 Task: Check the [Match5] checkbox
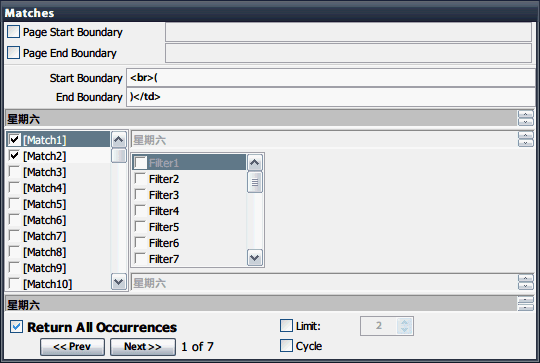click(x=14, y=204)
